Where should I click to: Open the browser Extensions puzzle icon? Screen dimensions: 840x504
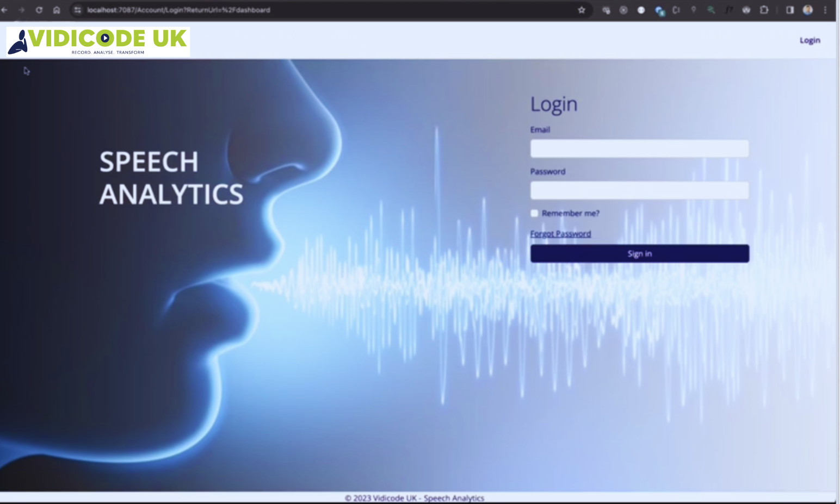pos(764,10)
